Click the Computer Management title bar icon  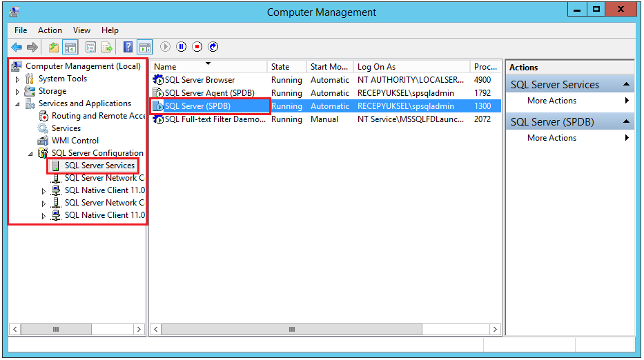(14, 12)
